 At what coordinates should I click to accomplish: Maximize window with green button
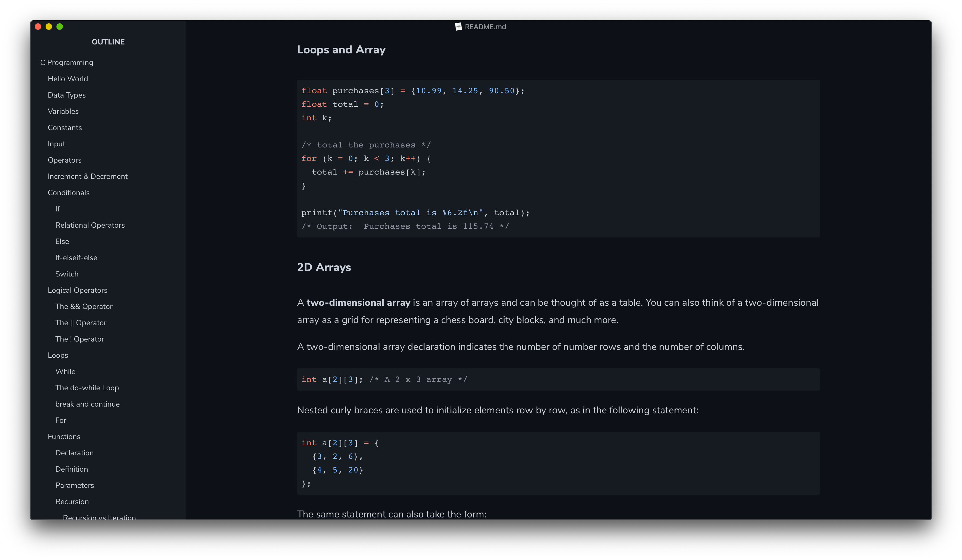click(x=60, y=27)
